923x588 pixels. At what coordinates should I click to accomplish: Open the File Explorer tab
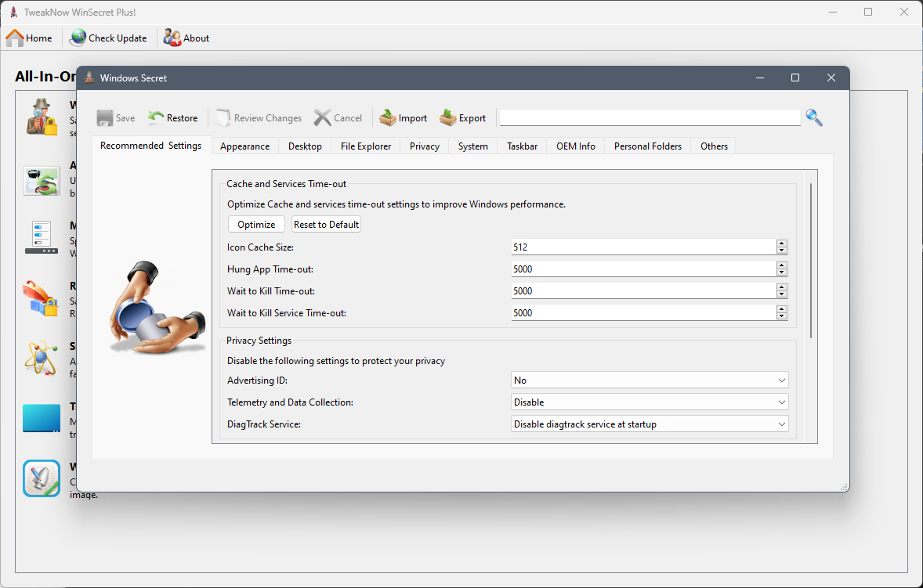(366, 146)
